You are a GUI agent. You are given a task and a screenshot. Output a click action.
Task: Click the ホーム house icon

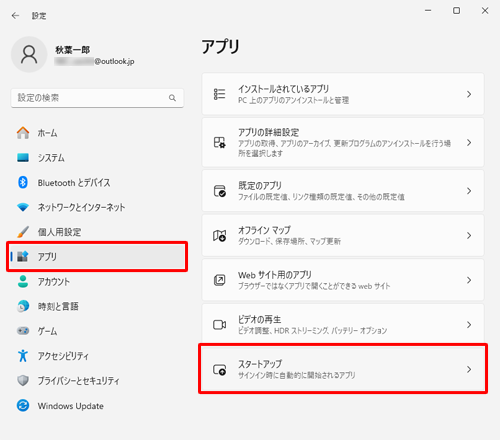pos(23,133)
